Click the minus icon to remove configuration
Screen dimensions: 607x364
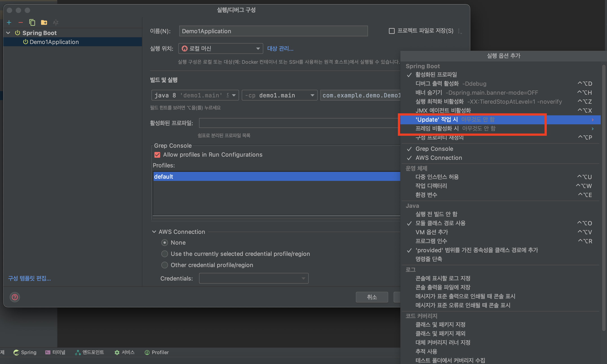pos(21,23)
